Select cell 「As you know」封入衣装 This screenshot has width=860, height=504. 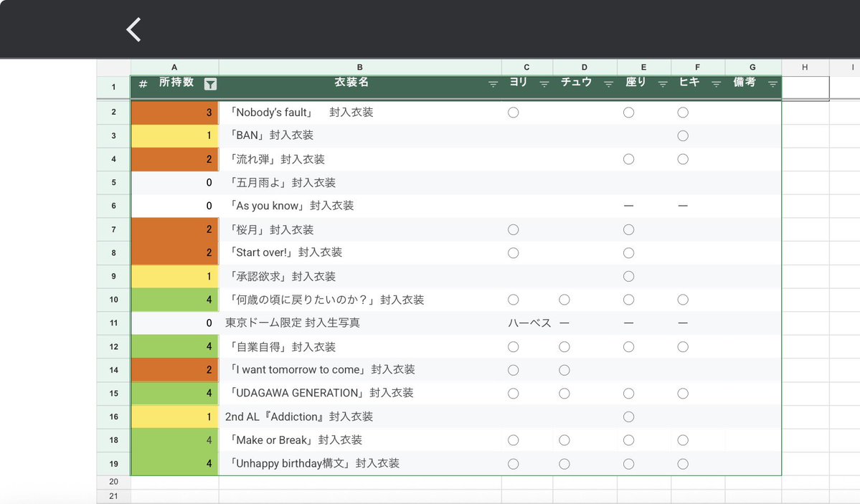click(360, 206)
